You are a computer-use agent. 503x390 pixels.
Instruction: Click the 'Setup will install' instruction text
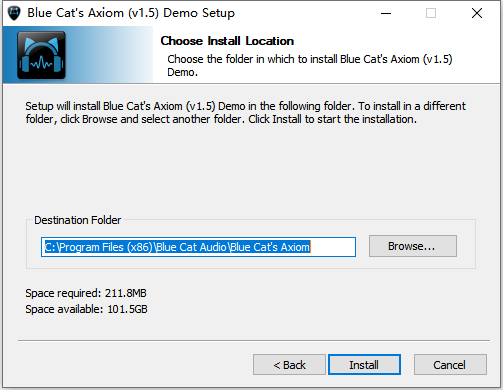[x=246, y=112]
